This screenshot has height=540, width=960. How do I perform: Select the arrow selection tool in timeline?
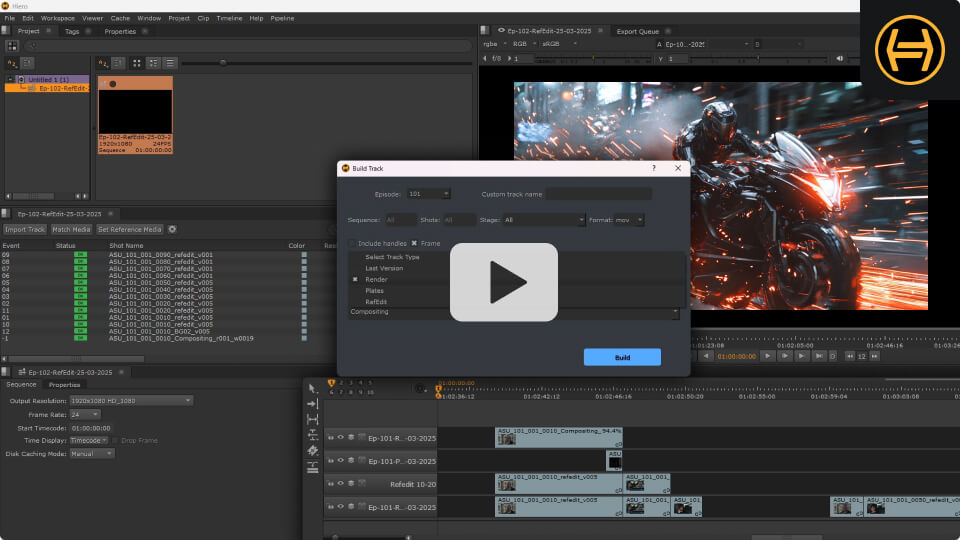tap(313, 388)
